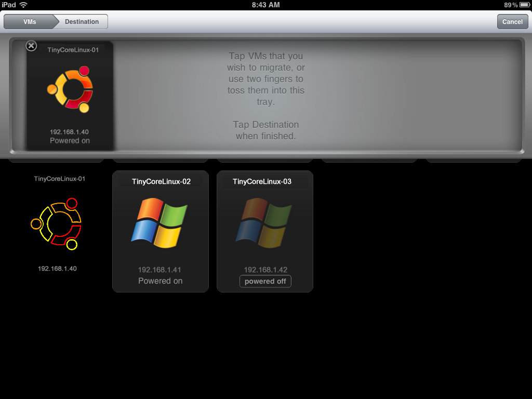532x399 pixels.
Task: Tap the Windows logo of TinyCoreLinux-02
Action: coord(159,223)
